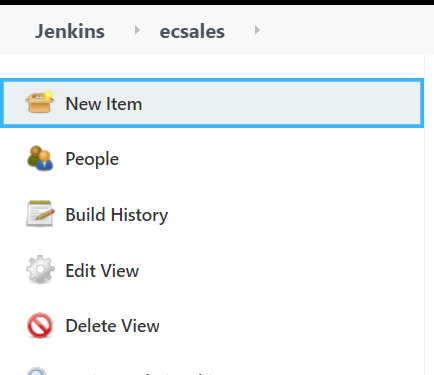This screenshot has width=434, height=375.
Task: Click the red Delete View prohibition icon
Action: click(x=40, y=325)
